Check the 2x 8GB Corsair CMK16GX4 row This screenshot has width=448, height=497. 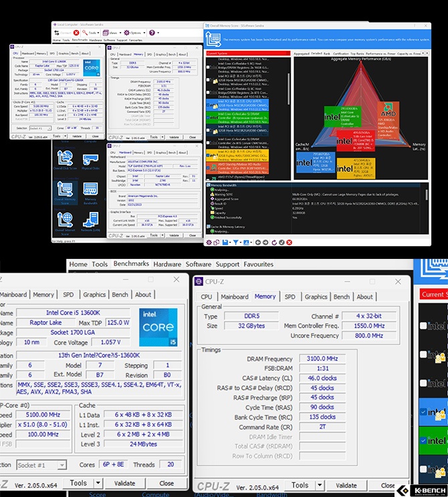[x=208, y=143]
